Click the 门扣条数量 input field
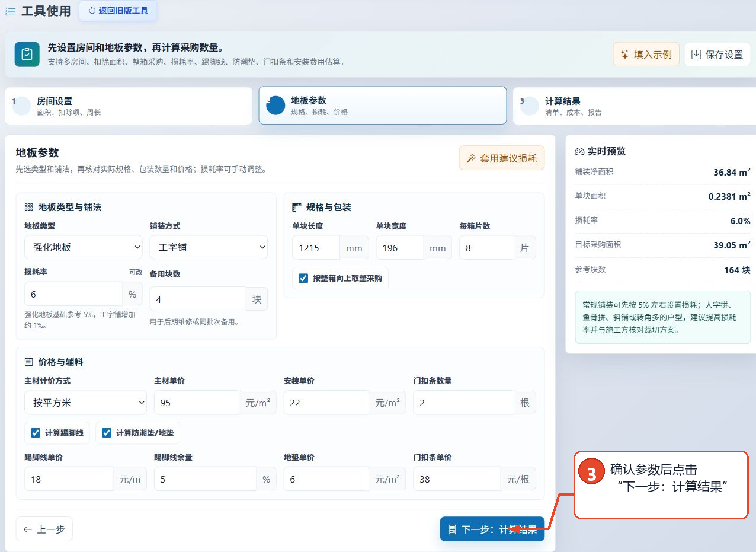756x552 pixels. [x=463, y=403]
